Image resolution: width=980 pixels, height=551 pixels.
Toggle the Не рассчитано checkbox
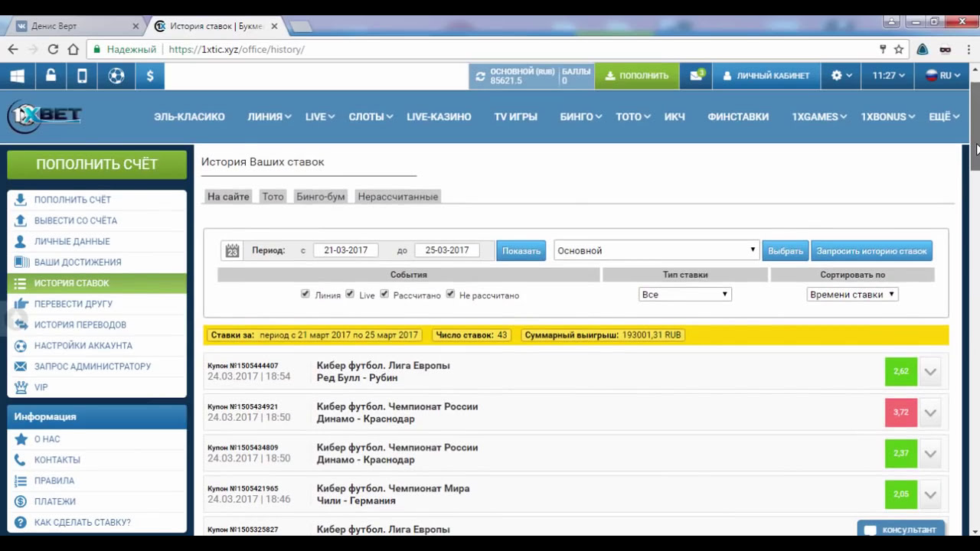click(450, 294)
